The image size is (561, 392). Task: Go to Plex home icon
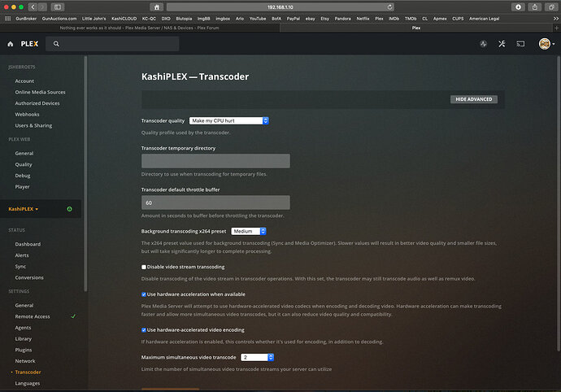tap(11, 44)
